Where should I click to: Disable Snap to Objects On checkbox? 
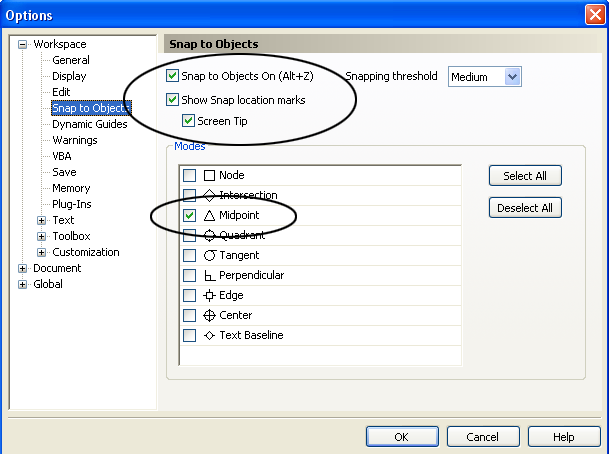point(172,76)
